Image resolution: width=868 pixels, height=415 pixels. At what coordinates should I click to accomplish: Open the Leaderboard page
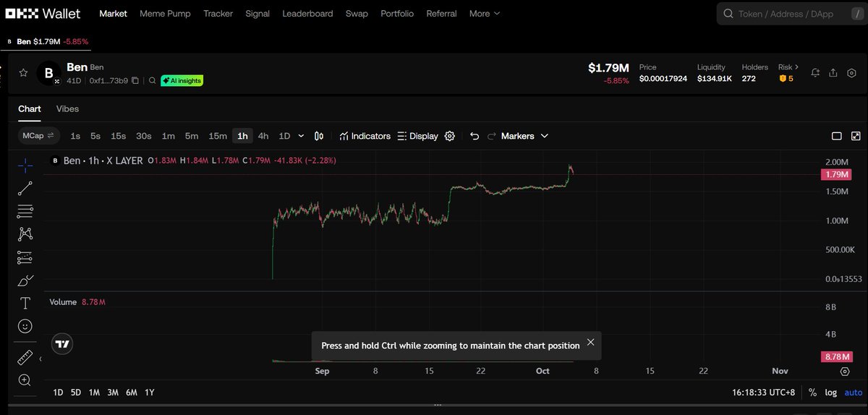(x=307, y=14)
